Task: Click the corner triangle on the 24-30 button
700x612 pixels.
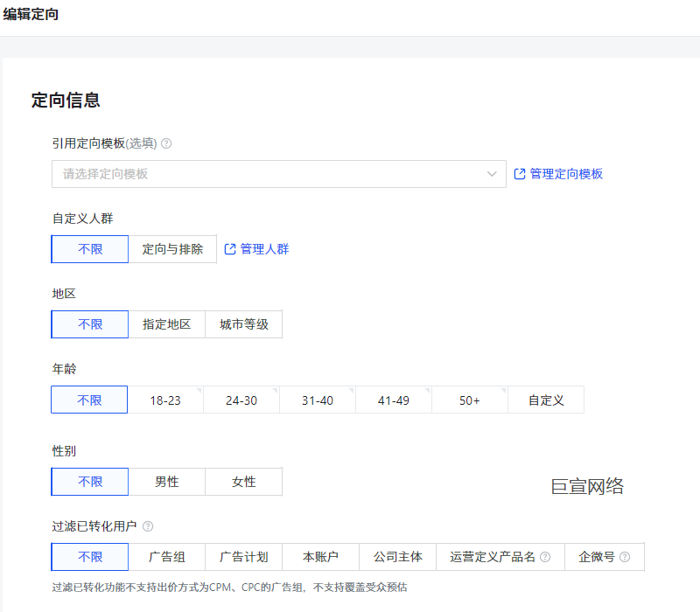Action: [276, 390]
